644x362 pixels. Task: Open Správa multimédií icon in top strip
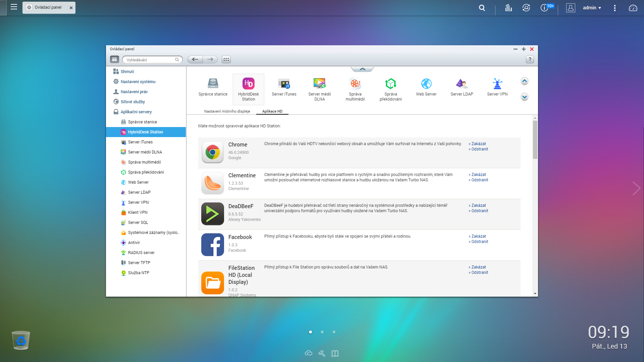(355, 84)
